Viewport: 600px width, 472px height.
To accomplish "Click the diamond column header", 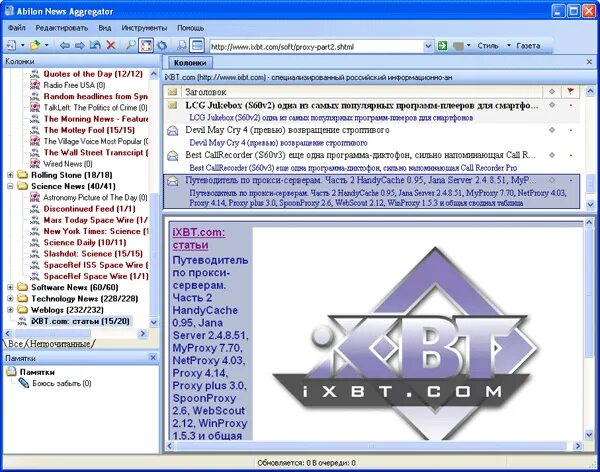I will (552, 91).
